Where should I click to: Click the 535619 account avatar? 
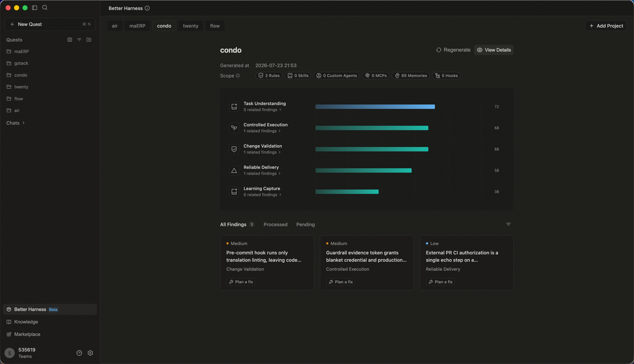[10, 353]
